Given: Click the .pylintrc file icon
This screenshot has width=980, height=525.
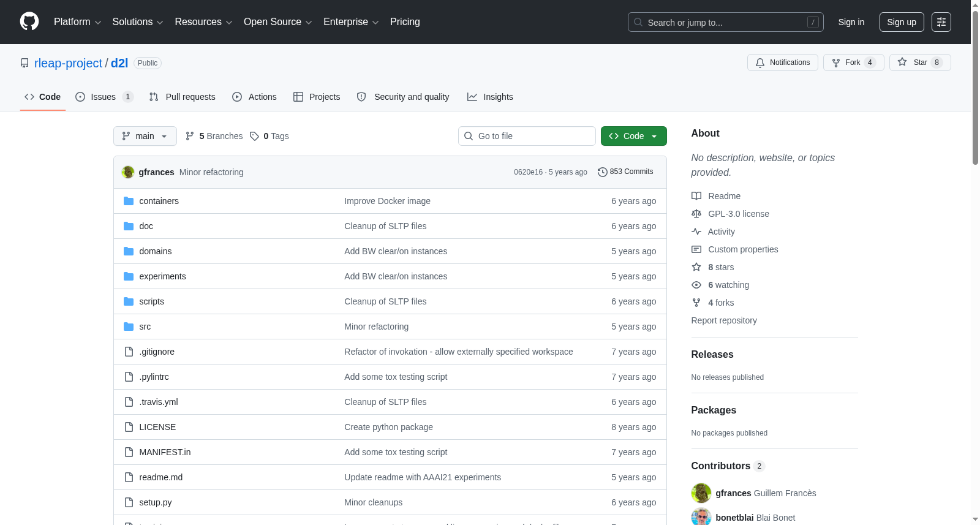Looking at the screenshot, I should point(129,377).
